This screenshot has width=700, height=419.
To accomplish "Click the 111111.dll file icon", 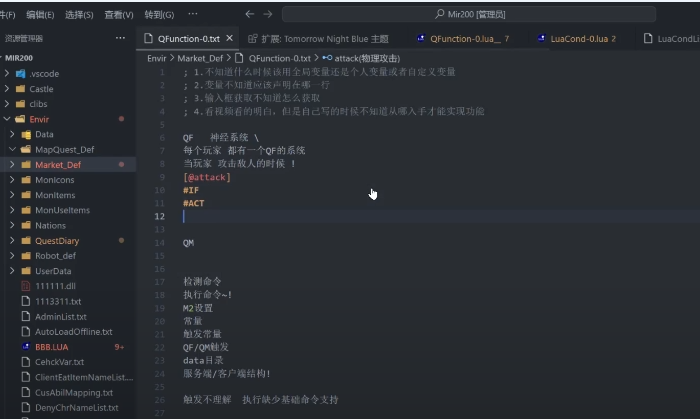I will 26,286.
